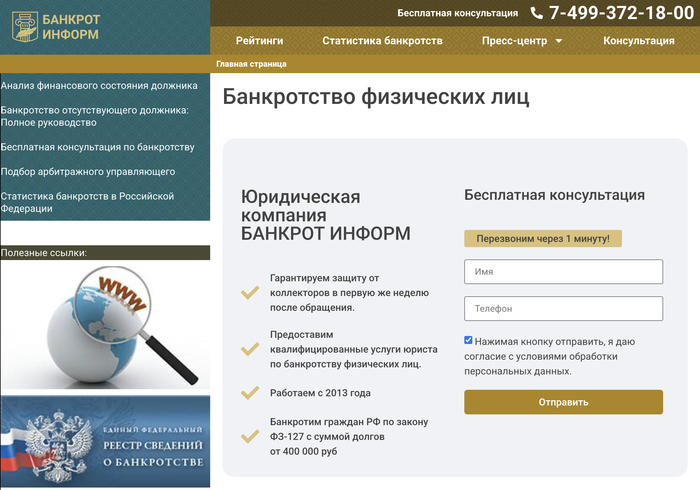This screenshot has width=700, height=490.
Task: Click into the Телефон input field
Action: tap(563, 308)
